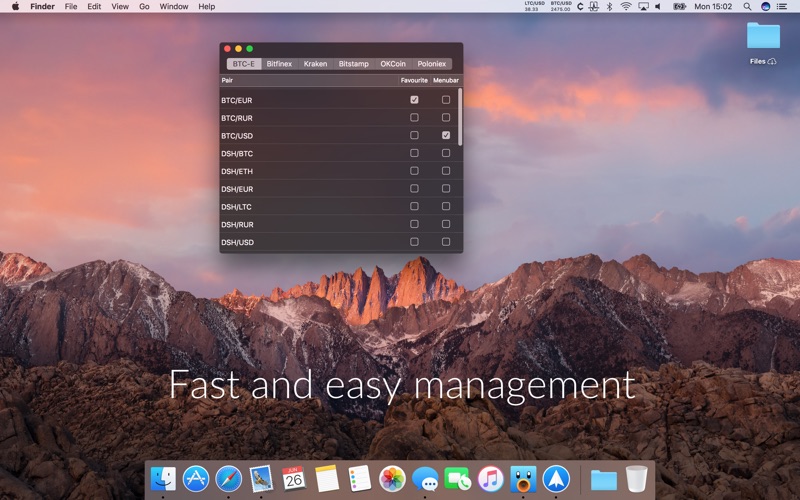This screenshot has height=500, width=800.
Task: Disable Menubar checkbox for BTC/USD
Action: tap(446, 135)
